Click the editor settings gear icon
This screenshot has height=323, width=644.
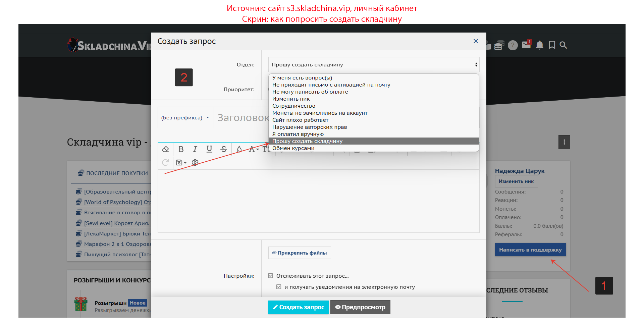pyautogui.click(x=195, y=163)
